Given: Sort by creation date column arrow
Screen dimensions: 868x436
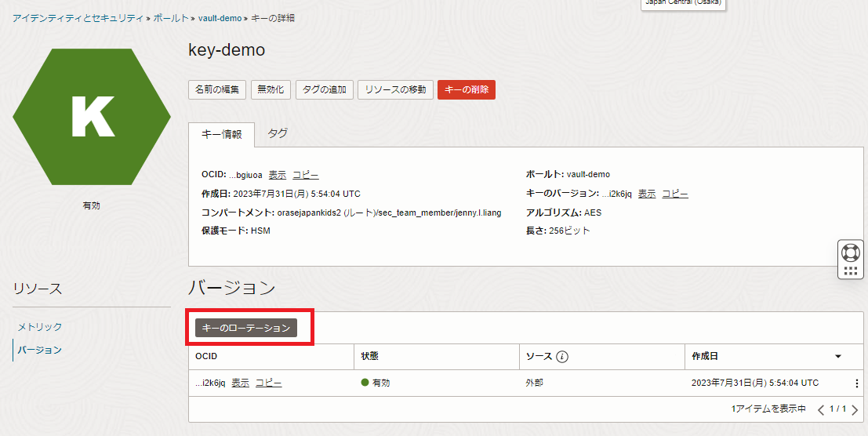Looking at the screenshot, I should [838, 357].
